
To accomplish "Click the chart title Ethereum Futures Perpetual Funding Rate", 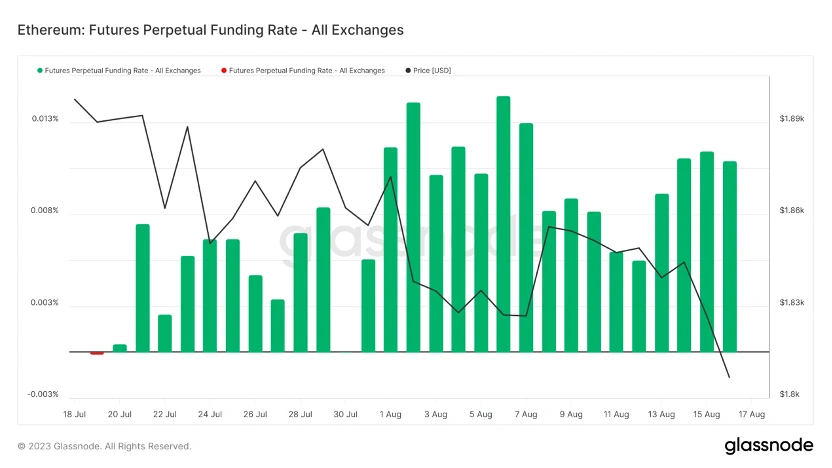I will click(211, 30).
